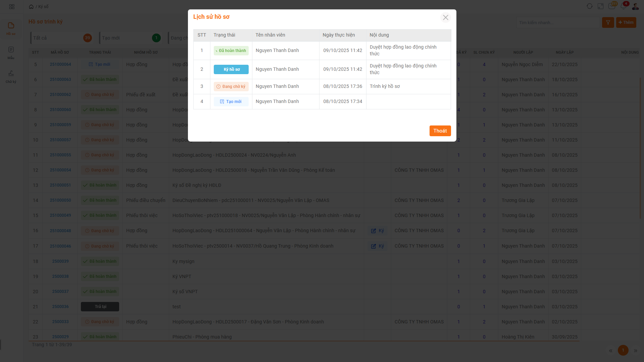The image size is (644, 362).
Task: Open the filter funnel button
Action: pos(608,22)
